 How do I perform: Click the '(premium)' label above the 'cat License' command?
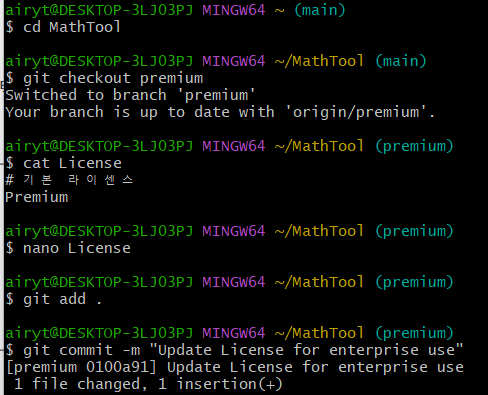414,146
